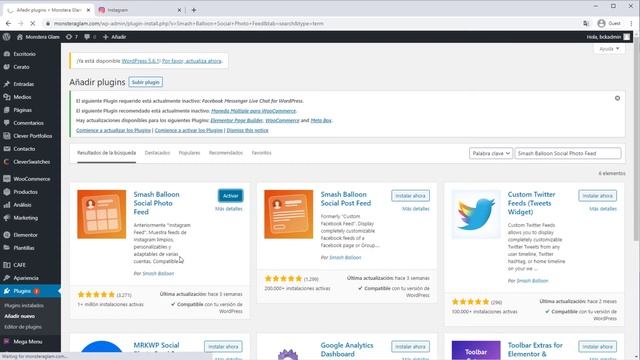Dismiss the plugin notice with circle X
640x360 pixels.
pyautogui.click(x=617, y=98)
